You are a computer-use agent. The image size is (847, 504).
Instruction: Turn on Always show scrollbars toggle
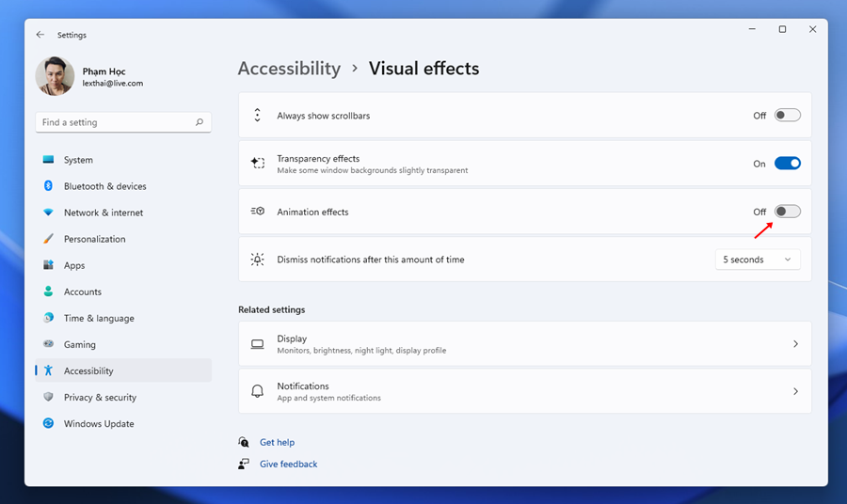click(x=787, y=115)
